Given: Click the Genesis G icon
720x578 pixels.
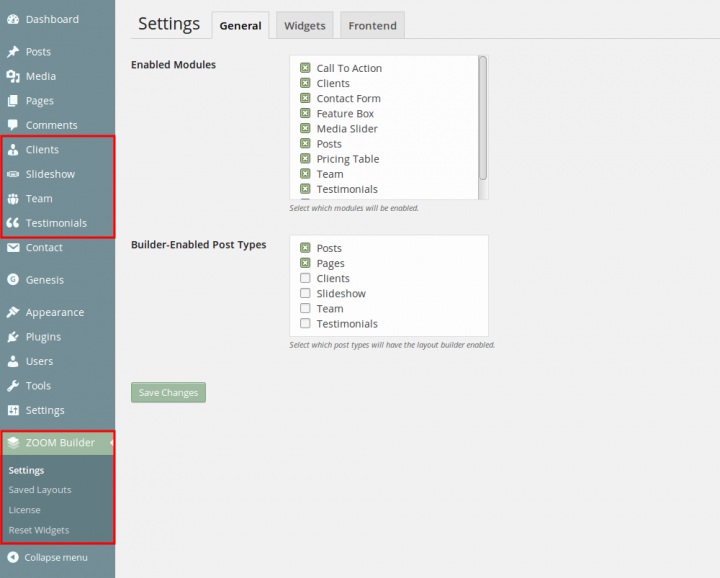Looking at the screenshot, I should (13, 280).
